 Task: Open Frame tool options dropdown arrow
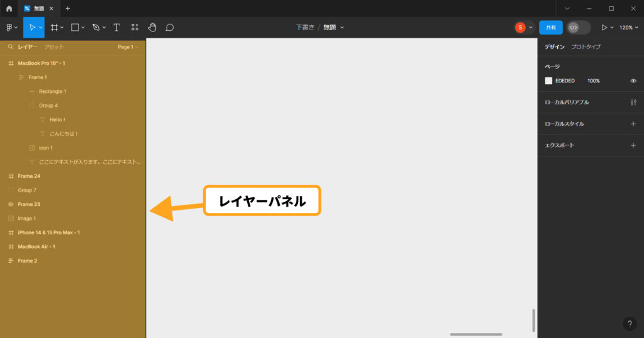tap(62, 28)
